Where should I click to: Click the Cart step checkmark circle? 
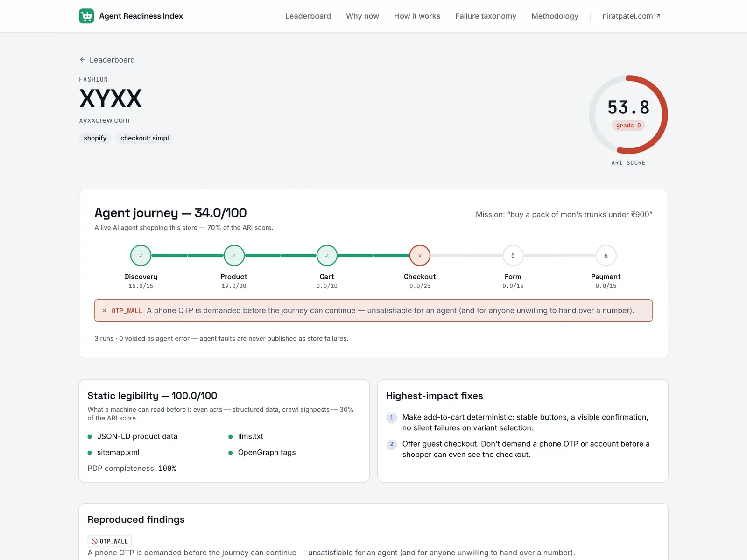[x=327, y=255]
